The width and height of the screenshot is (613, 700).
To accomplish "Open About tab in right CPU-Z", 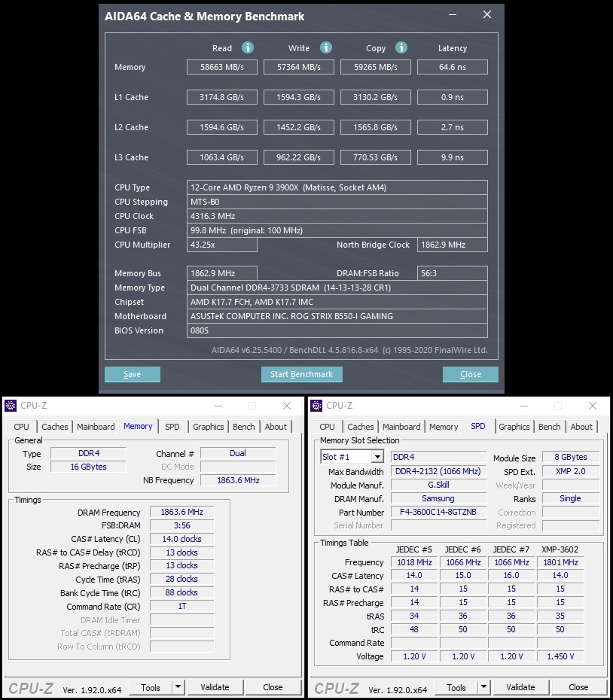I will (581, 427).
